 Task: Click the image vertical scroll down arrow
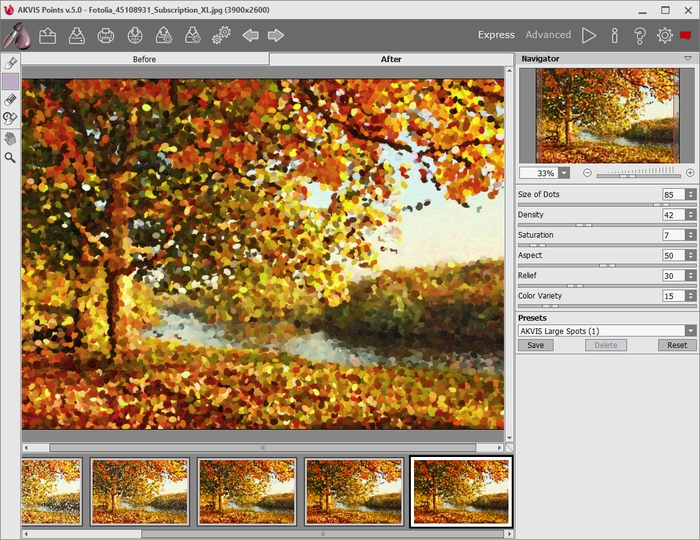pos(509,438)
